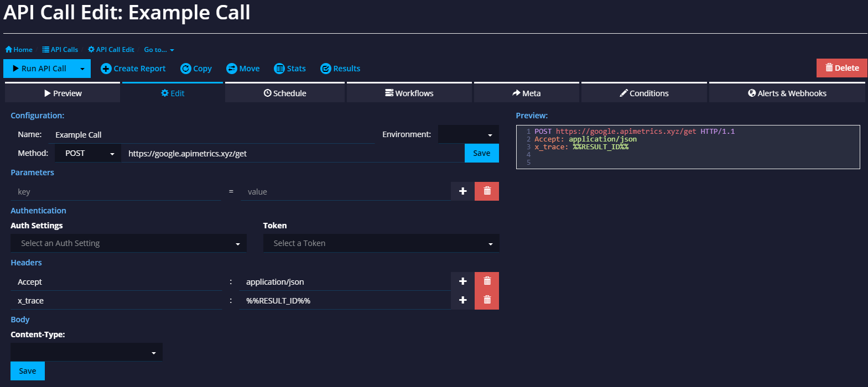This screenshot has width=868, height=387.
Task: Click the Configuration: heading
Action: click(38, 116)
